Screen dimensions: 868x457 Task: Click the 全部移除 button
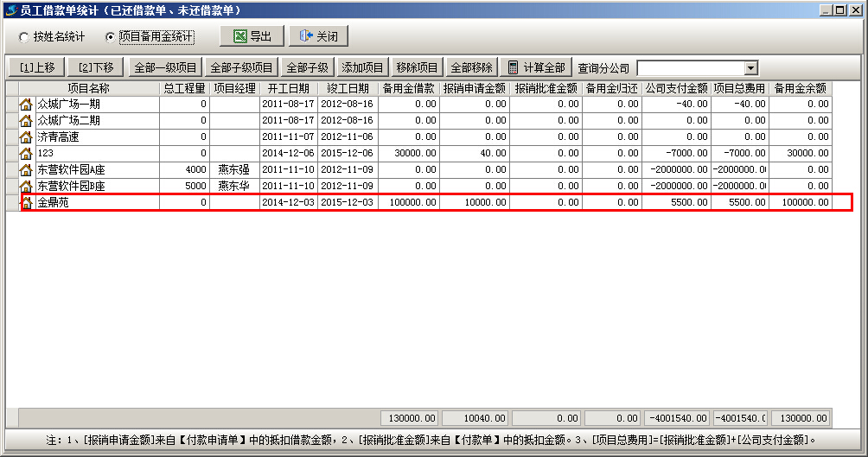[x=471, y=67]
